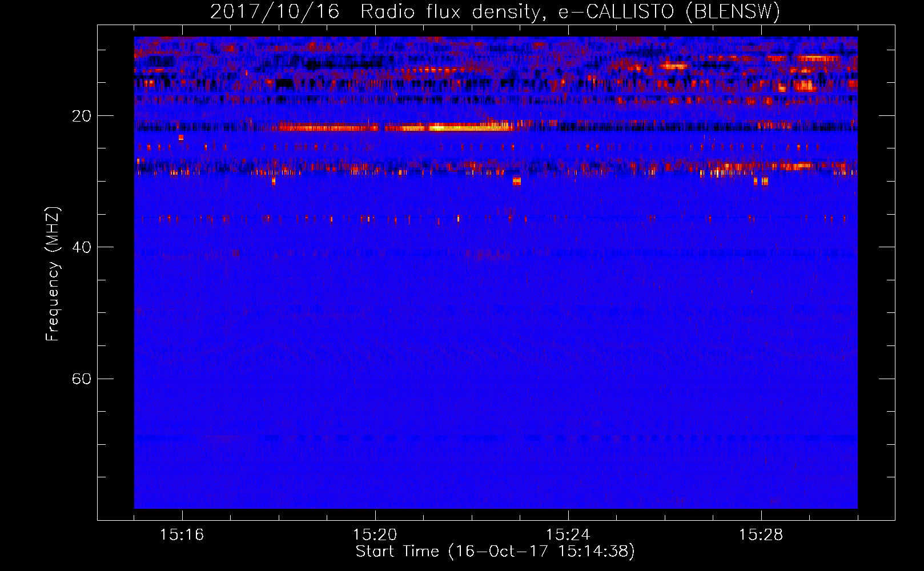924x571 pixels.
Task: Click the 15:24 time tick label
Action: (568, 535)
